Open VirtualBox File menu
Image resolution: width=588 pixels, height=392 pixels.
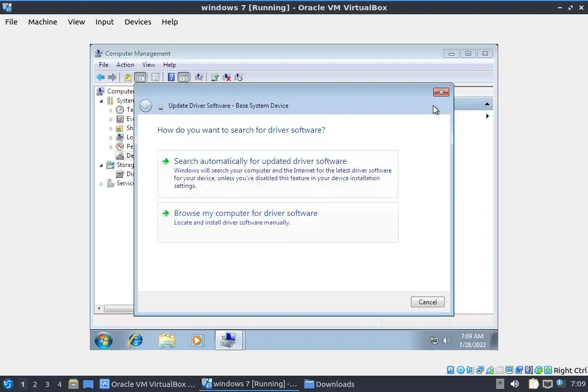pos(11,22)
